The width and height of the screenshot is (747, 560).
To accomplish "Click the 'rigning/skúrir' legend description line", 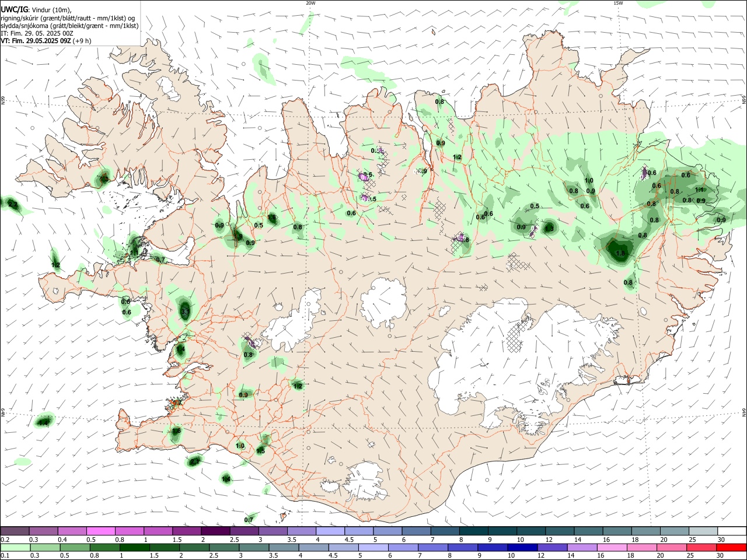I will tap(68, 18).
